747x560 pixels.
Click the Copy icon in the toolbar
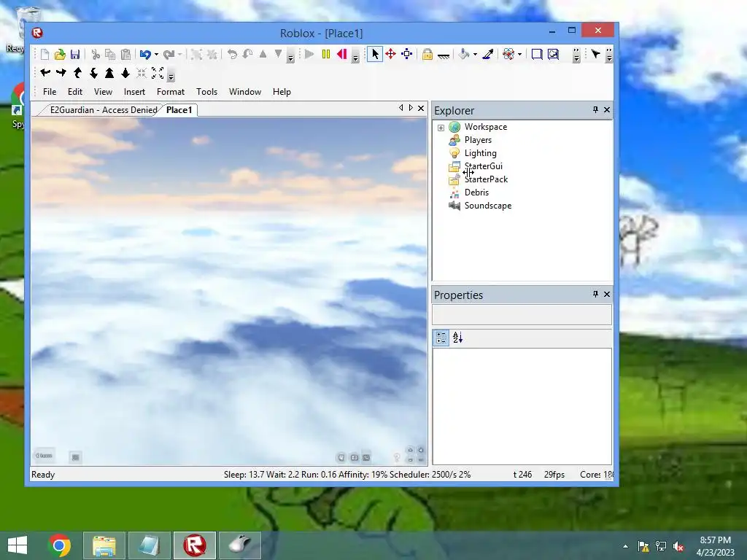(110, 54)
